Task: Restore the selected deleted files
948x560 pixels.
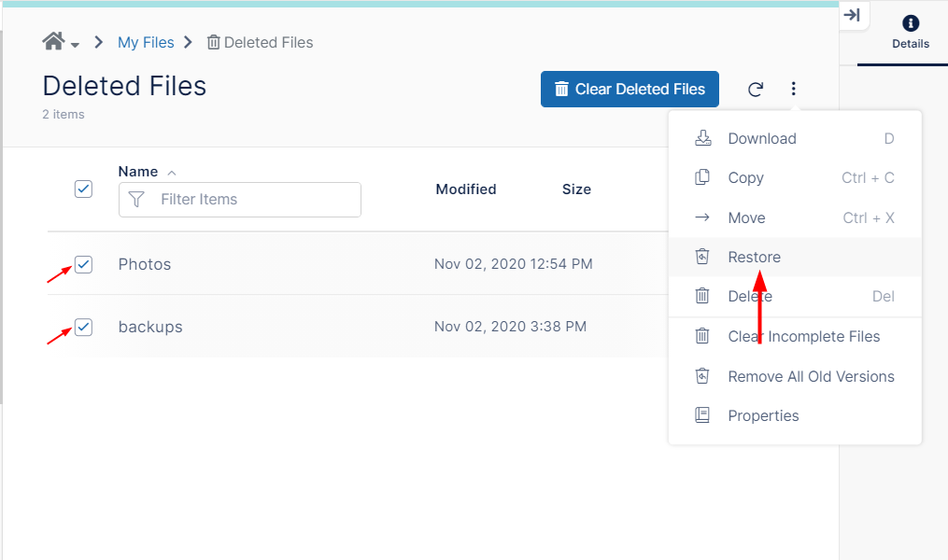Action: [754, 258]
